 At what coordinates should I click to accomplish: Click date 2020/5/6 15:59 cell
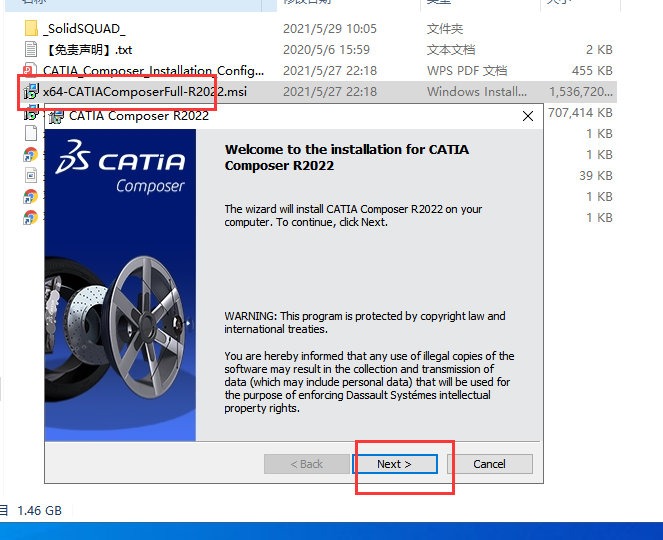[326, 50]
